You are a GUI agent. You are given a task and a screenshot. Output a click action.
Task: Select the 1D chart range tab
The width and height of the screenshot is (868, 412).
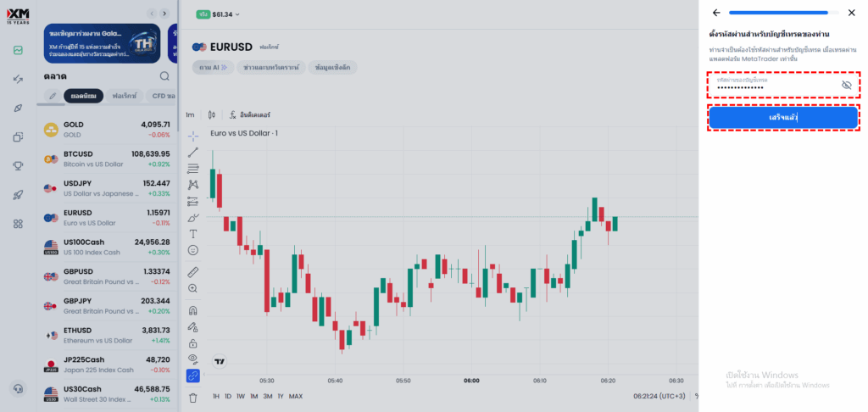229,396
